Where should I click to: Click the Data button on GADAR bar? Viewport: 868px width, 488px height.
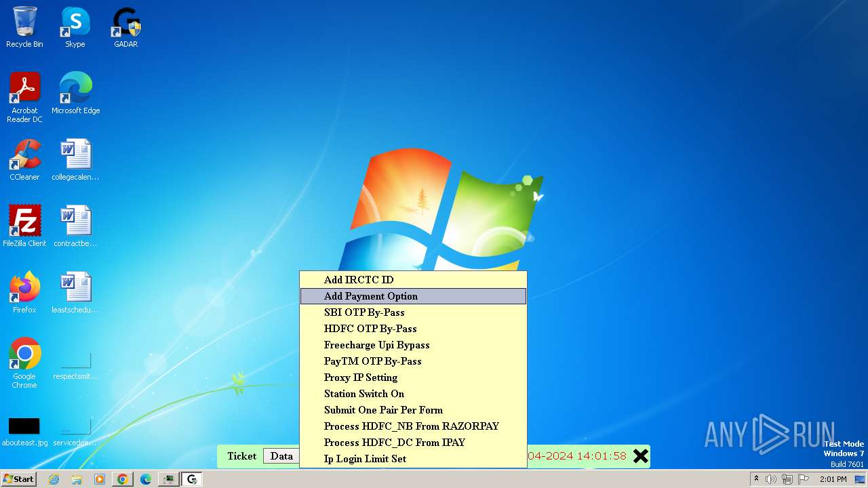281,456
